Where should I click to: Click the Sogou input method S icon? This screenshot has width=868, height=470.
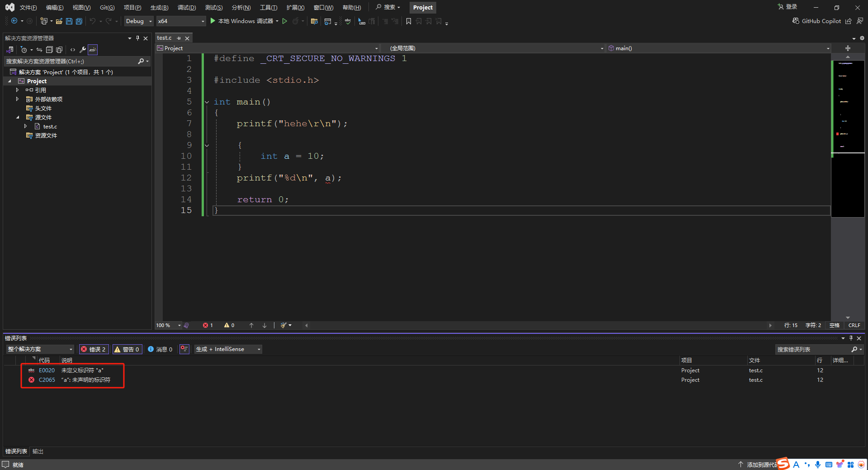[783, 464]
